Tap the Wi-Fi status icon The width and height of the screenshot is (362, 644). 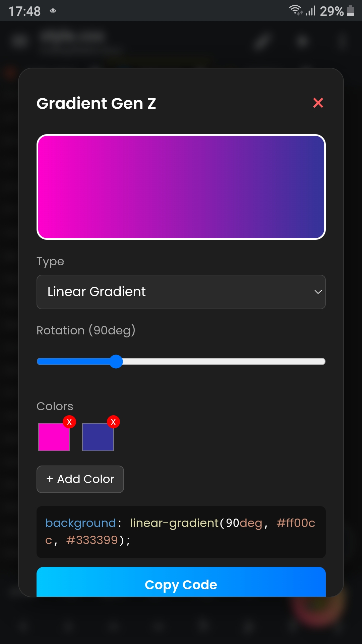pos(296,10)
